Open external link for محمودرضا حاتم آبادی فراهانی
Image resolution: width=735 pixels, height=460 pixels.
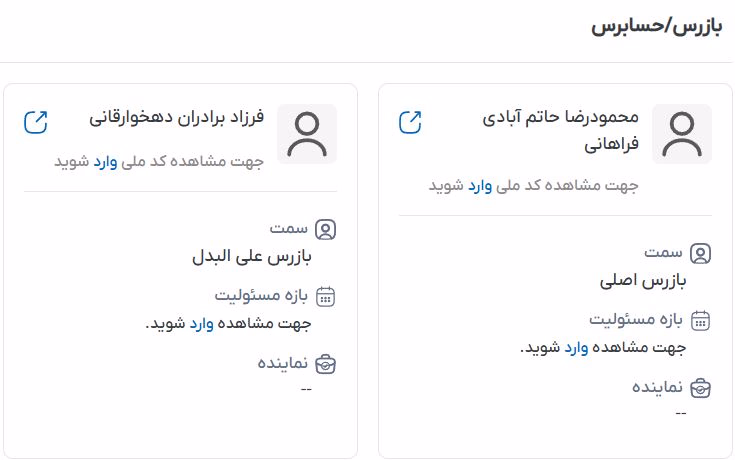[x=410, y=122]
